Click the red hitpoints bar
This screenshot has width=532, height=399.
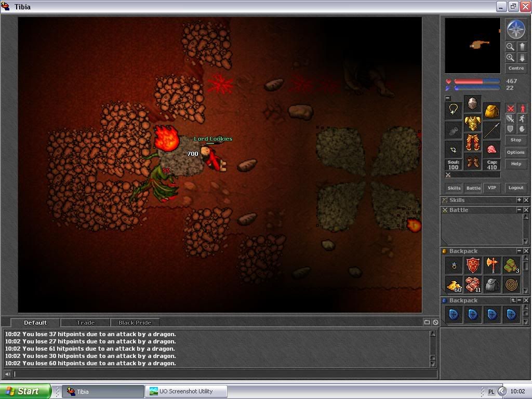click(x=477, y=82)
